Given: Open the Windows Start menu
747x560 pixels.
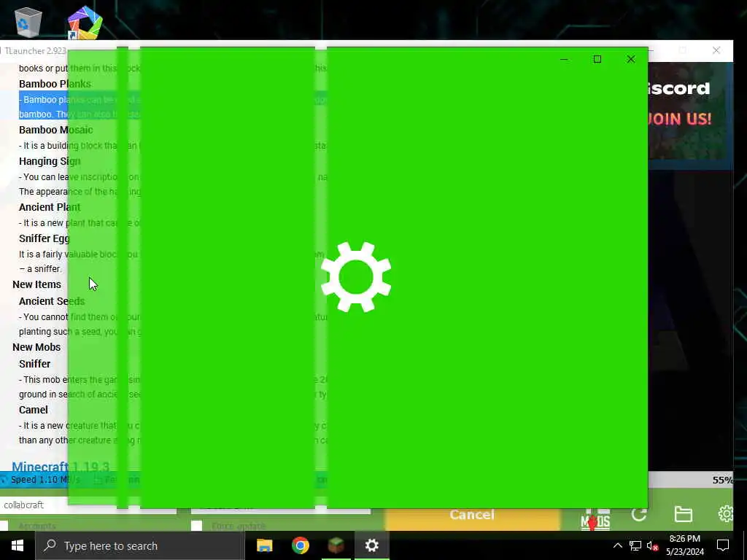Looking at the screenshot, I should tap(18, 545).
